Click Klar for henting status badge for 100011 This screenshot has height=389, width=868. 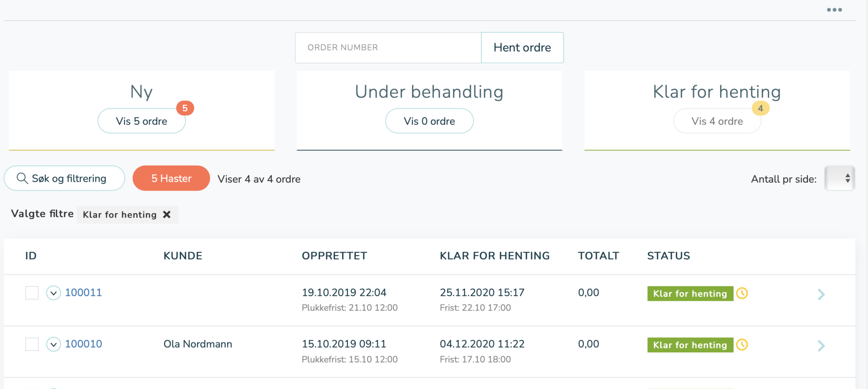690,293
